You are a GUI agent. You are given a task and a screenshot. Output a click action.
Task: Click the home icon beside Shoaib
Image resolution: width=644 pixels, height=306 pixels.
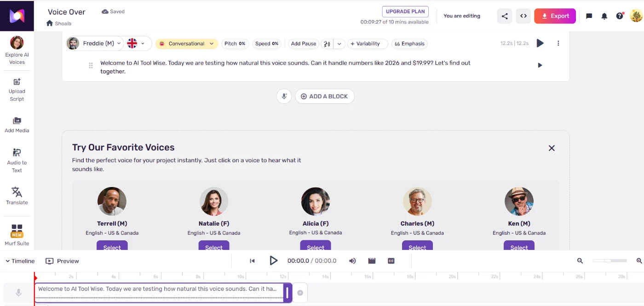click(x=50, y=23)
